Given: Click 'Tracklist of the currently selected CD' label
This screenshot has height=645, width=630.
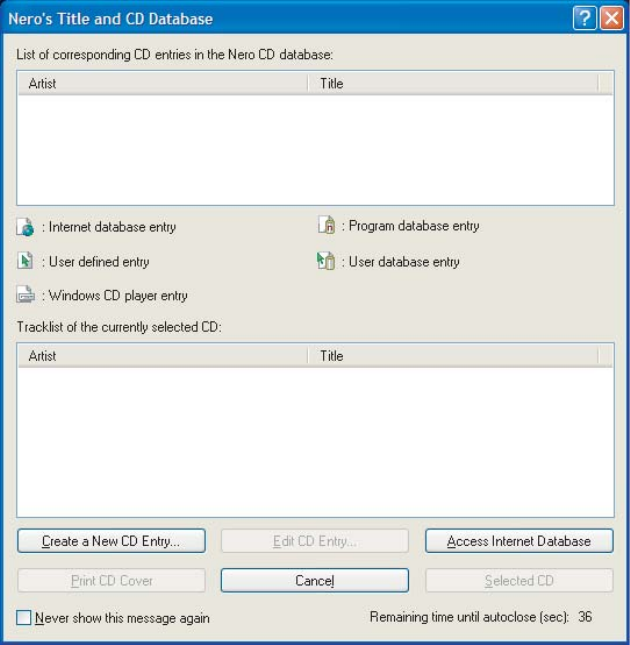Looking at the screenshot, I should click(119, 327).
